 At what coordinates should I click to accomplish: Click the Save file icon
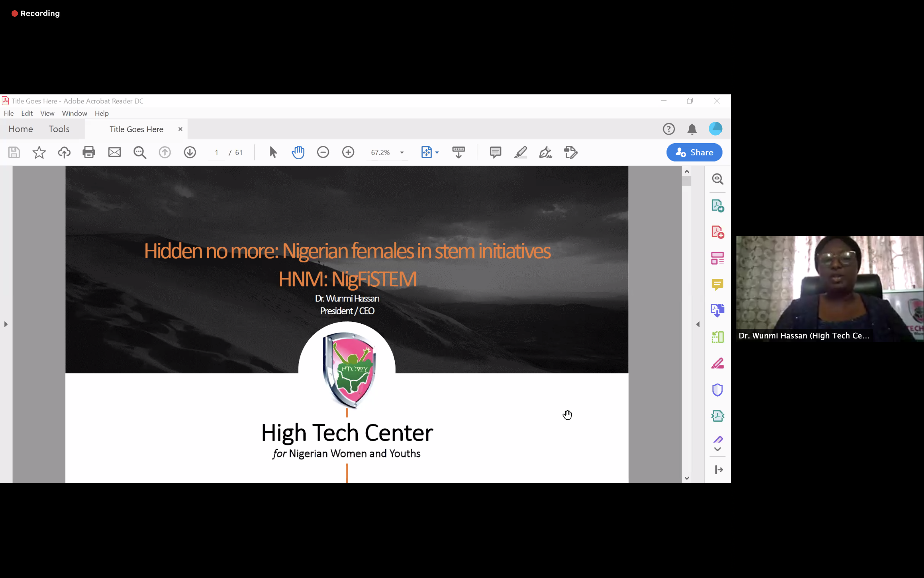14,153
